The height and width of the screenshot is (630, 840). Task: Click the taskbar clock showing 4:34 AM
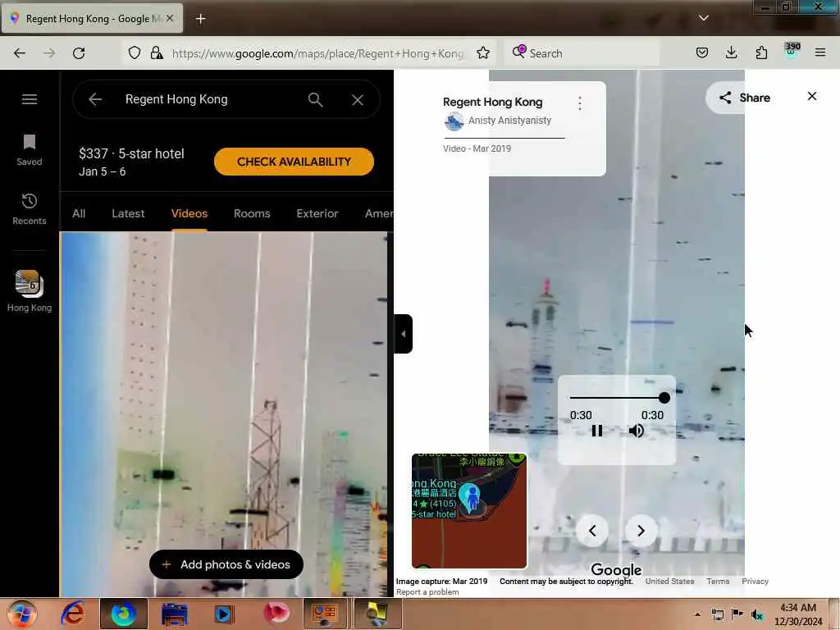click(797, 614)
